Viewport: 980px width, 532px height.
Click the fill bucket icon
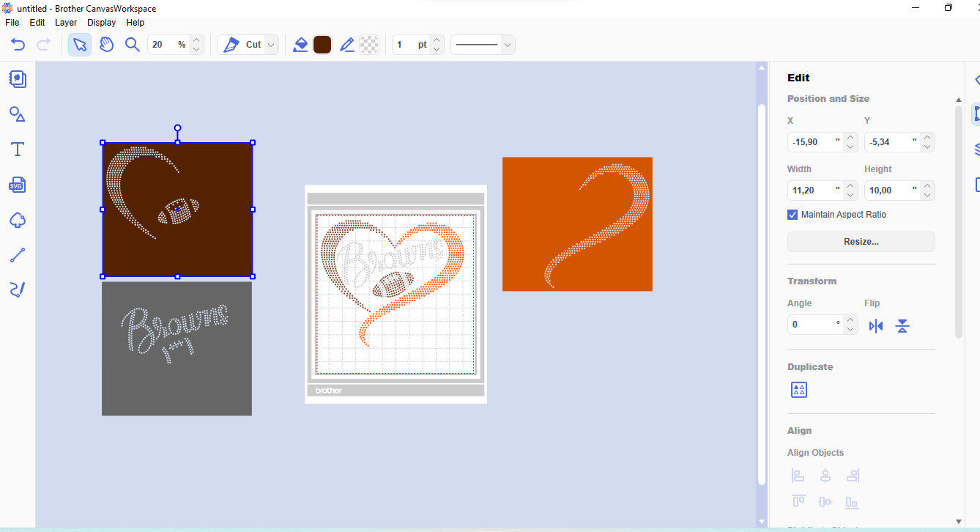click(x=300, y=45)
